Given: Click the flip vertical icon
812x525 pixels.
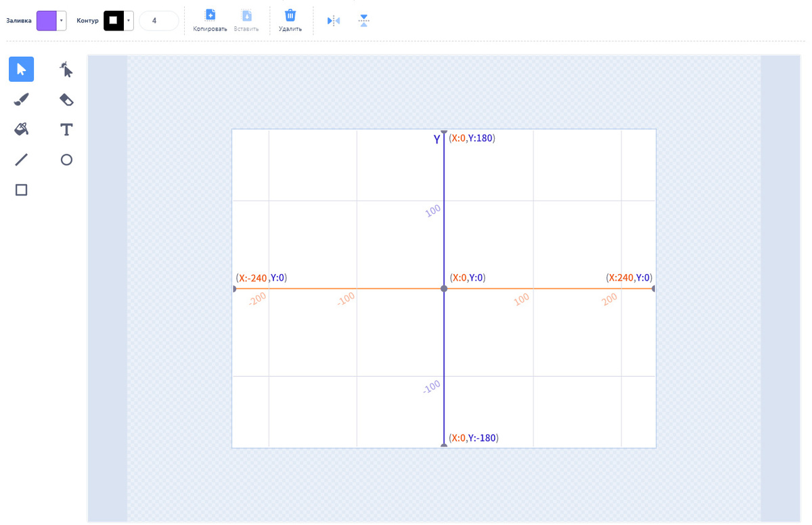Looking at the screenshot, I should 364,21.
